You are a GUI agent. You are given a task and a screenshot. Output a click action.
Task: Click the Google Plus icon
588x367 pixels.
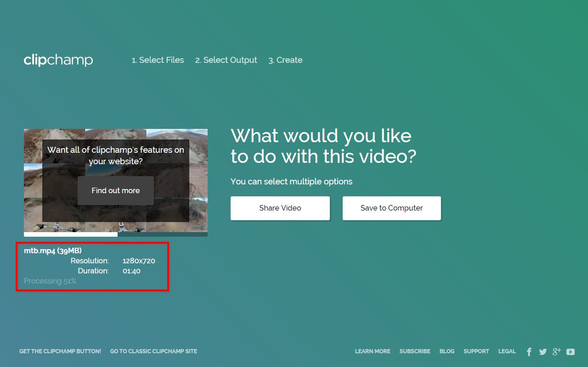coord(556,351)
